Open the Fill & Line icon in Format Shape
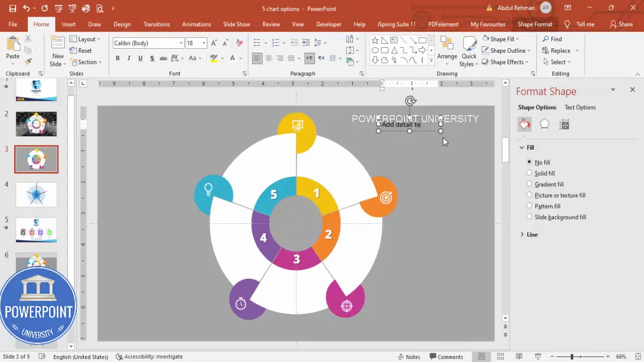 tap(525, 125)
